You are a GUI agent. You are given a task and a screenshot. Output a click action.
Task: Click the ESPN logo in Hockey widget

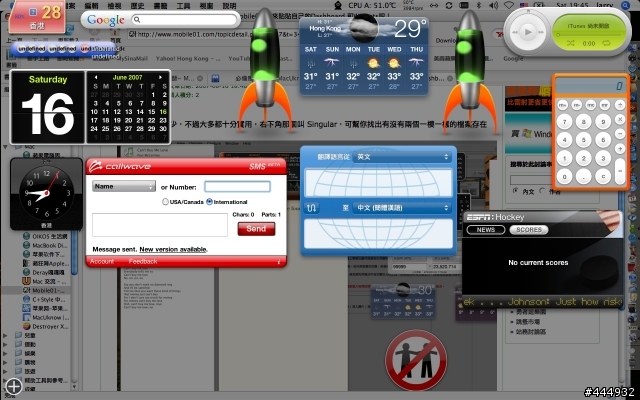(x=479, y=217)
